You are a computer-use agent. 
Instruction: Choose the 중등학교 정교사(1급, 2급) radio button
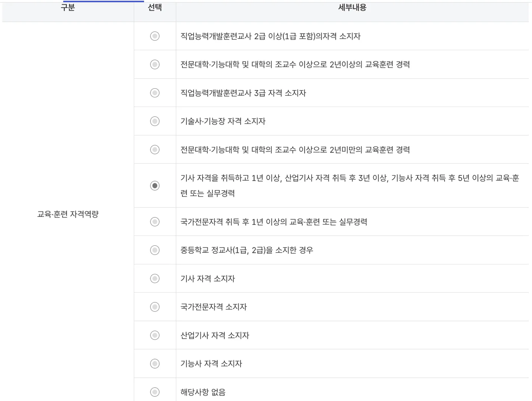pos(155,250)
